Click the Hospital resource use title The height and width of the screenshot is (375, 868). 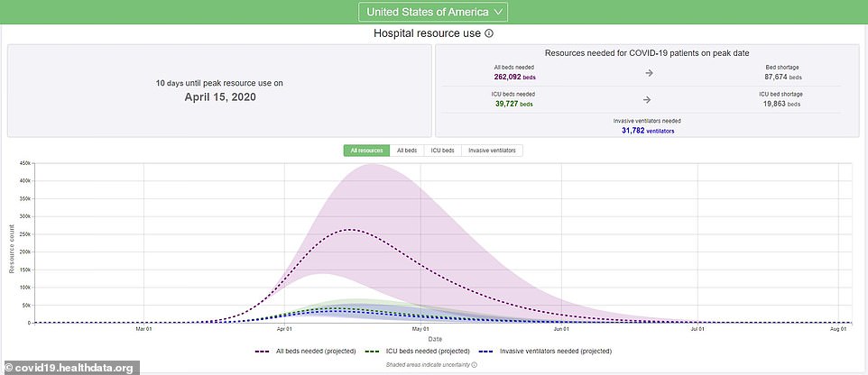click(428, 33)
